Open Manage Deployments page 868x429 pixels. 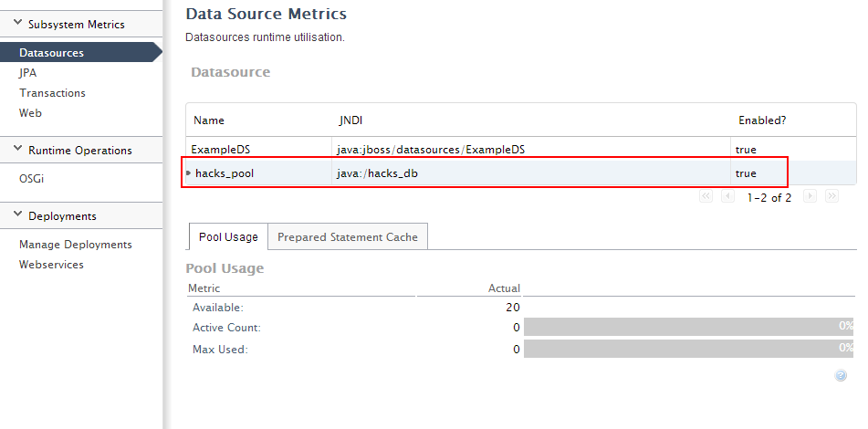coord(75,245)
